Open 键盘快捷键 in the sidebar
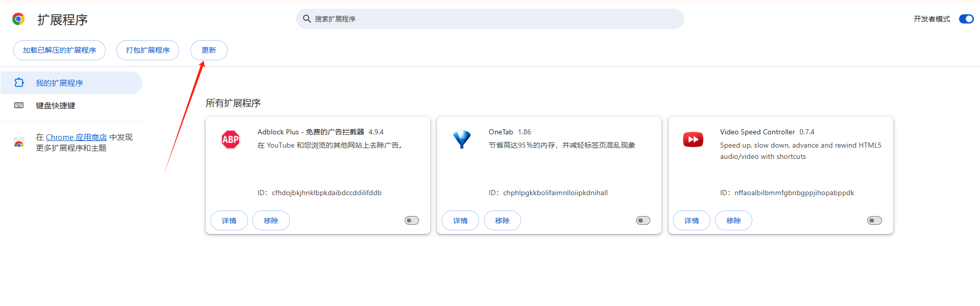The image size is (980, 306). tap(71, 105)
